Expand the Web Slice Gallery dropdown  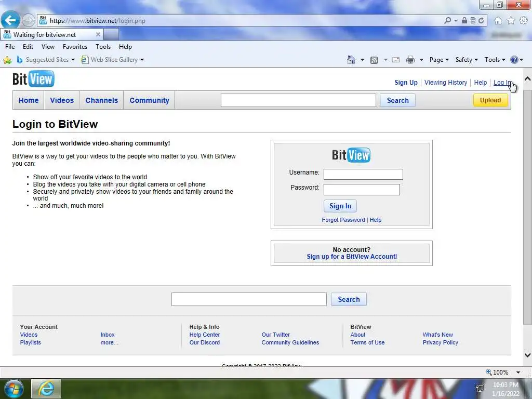point(142,60)
